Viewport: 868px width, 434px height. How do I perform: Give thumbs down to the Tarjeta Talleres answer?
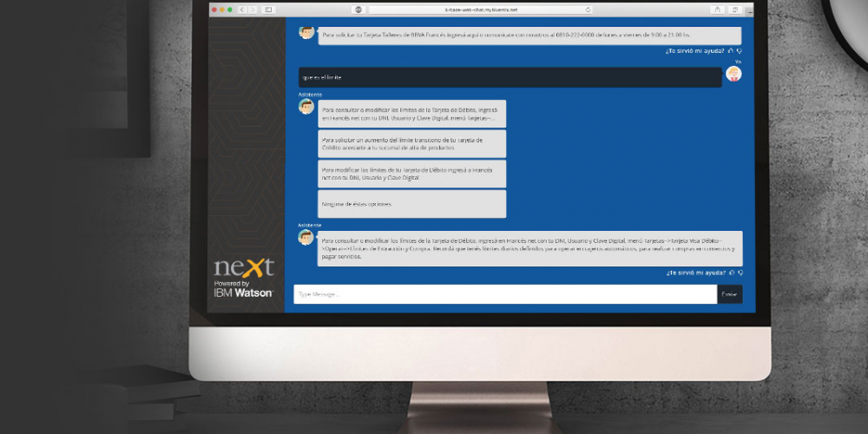coord(740,51)
